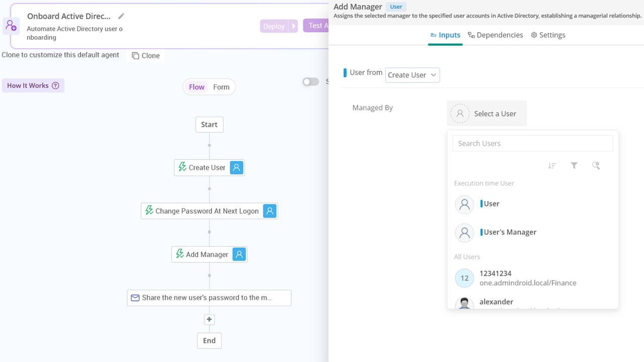Open the Settings tab of Add Manager
The height and width of the screenshot is (362, 644).
click(x=548, y=35)
